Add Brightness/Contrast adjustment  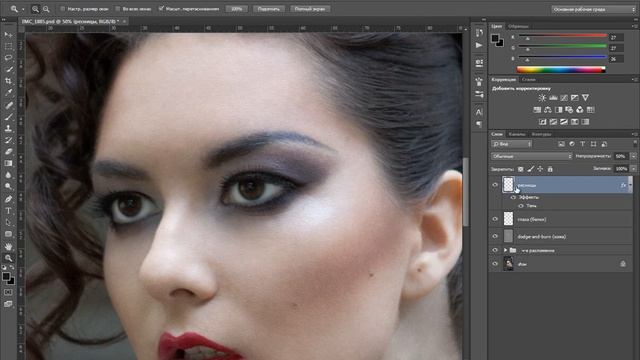[542, 98]
